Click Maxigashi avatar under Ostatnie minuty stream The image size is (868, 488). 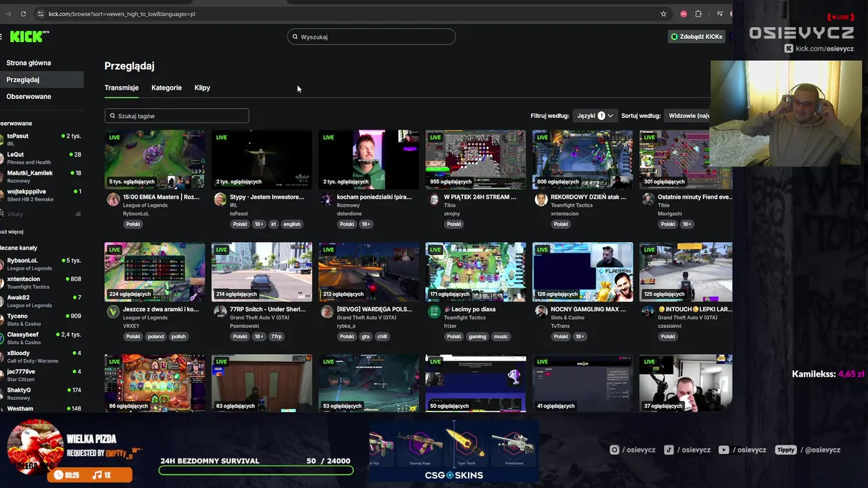[x=648, y=199]
